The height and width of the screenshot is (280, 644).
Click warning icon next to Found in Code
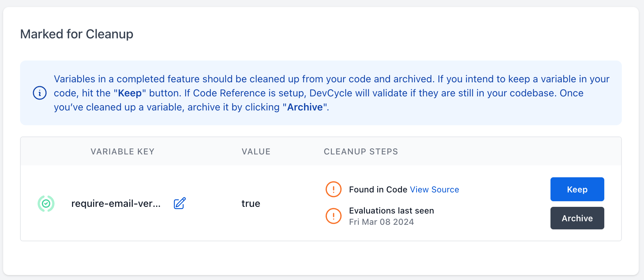(333, 189)
